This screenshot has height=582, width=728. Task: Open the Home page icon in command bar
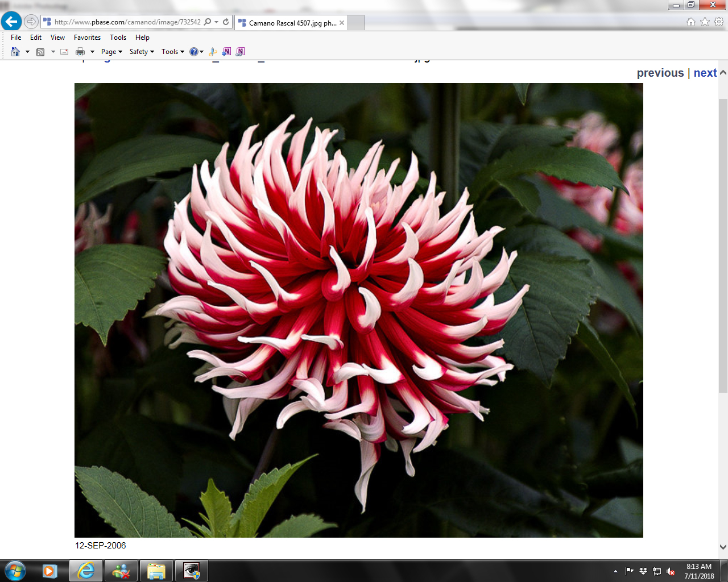(15, 52)
